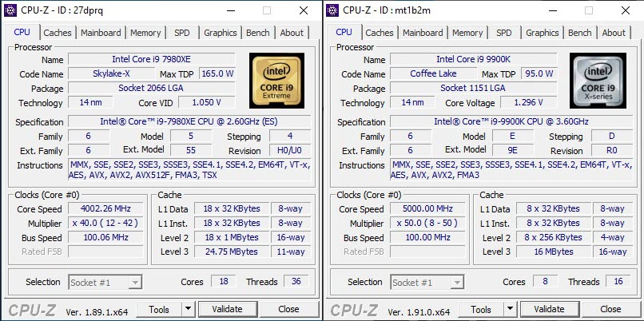The width and height of the screenshot is (644, 321).
Task: Click bus speed value '100.06 MHz'
Action: click(x=105, y=237)
